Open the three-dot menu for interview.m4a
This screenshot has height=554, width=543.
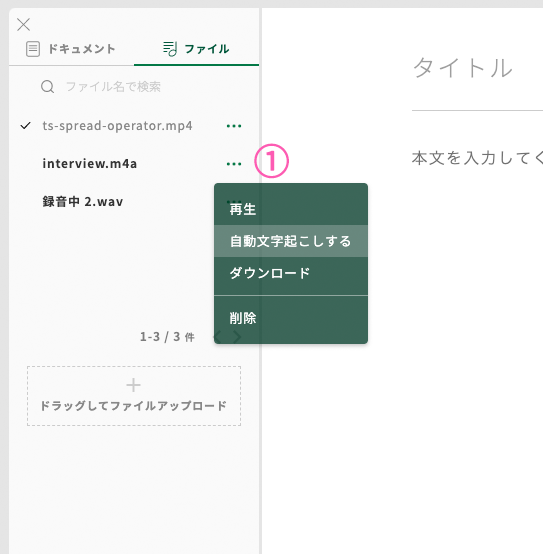pos(234,164)
